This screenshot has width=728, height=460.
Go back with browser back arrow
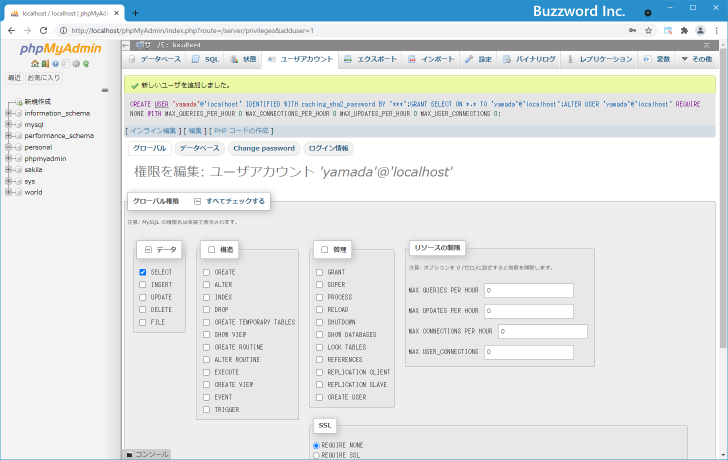tap(12, 31)
